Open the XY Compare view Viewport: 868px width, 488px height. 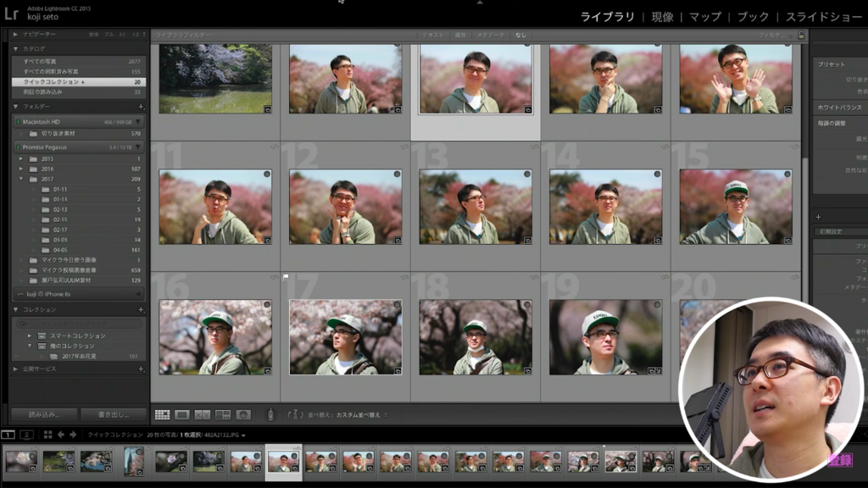202,414
